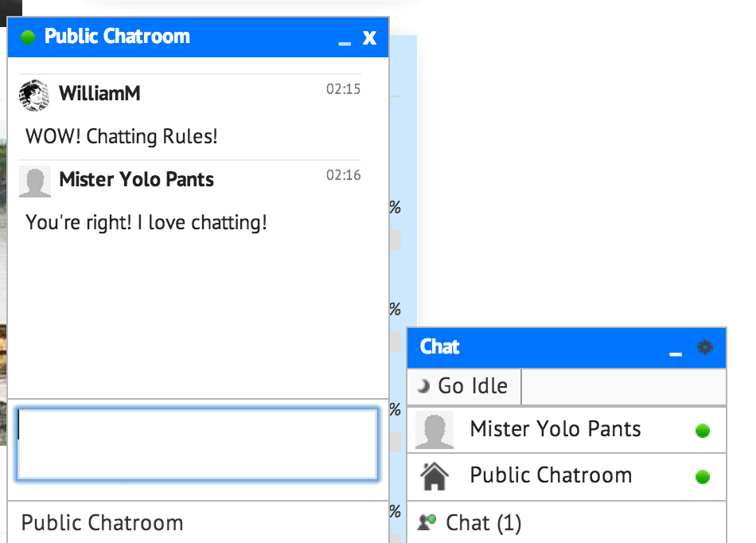756x543 pixels.
Task: Click green online dot for Public Chatroom row
Action: tap(703, 477)
